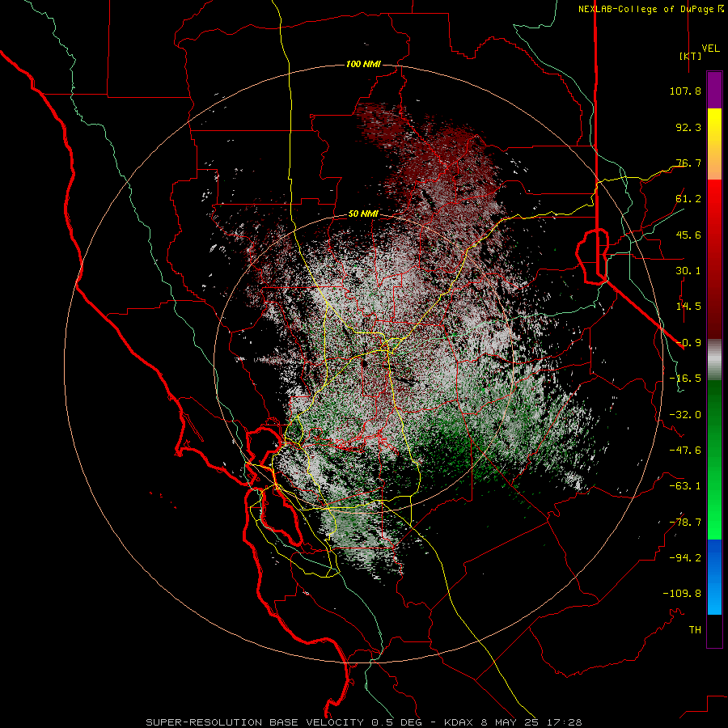Select the [KT] units label
This screenshot has width=728, height=728.
[691, 56]
